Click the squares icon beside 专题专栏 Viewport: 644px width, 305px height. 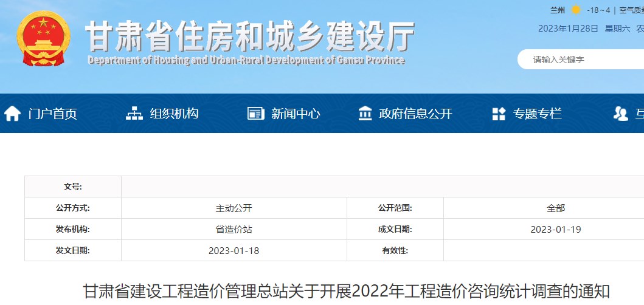[499, 114]
